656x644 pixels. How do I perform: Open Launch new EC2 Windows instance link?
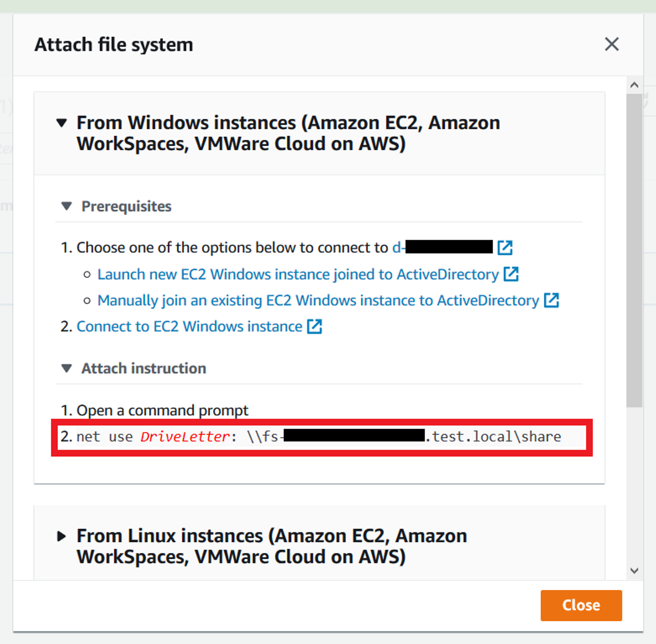(298, 274)
